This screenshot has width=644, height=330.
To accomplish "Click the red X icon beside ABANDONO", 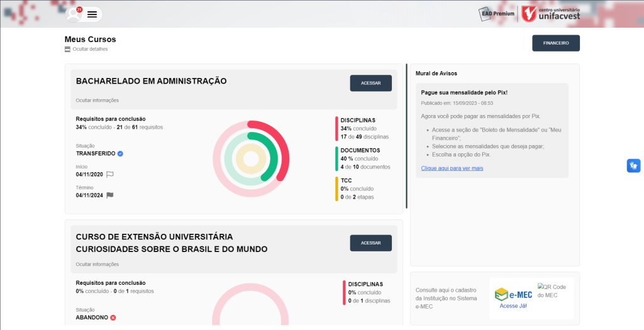I will point(113,317).
